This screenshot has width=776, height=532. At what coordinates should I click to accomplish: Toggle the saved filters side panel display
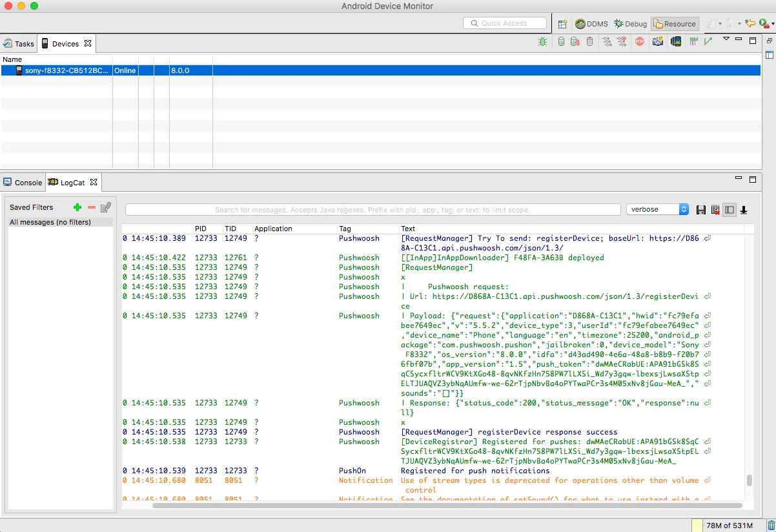[x=730, y=210]
